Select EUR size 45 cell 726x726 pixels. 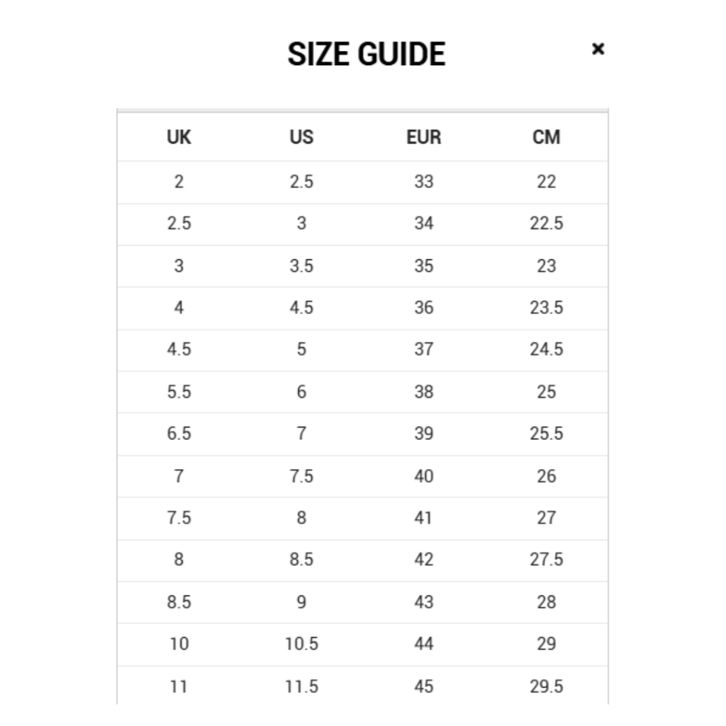pyautogui.click(x=424, y=686)
